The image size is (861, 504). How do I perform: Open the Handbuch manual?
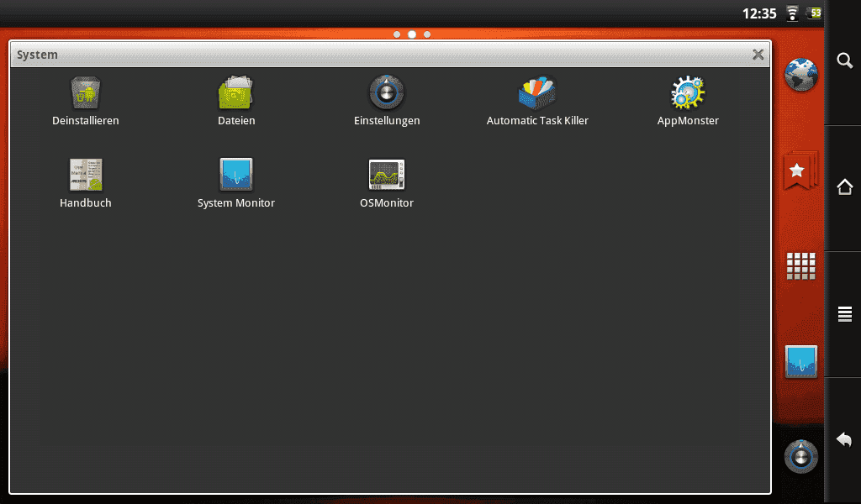click(x=85, y=184)
